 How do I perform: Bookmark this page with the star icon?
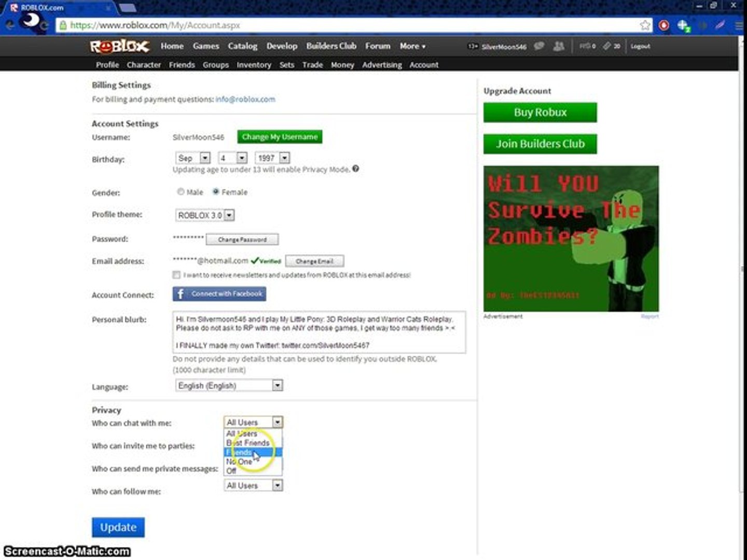(x=645, y=25)
